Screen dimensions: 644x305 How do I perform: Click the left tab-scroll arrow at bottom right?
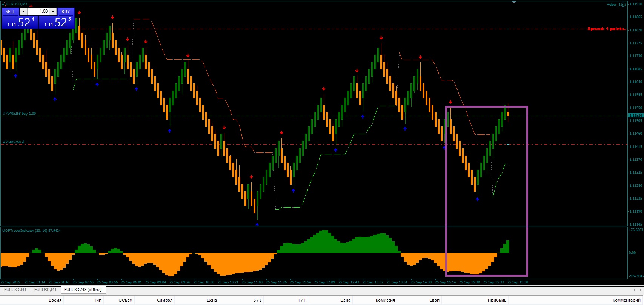coord(634,290)
